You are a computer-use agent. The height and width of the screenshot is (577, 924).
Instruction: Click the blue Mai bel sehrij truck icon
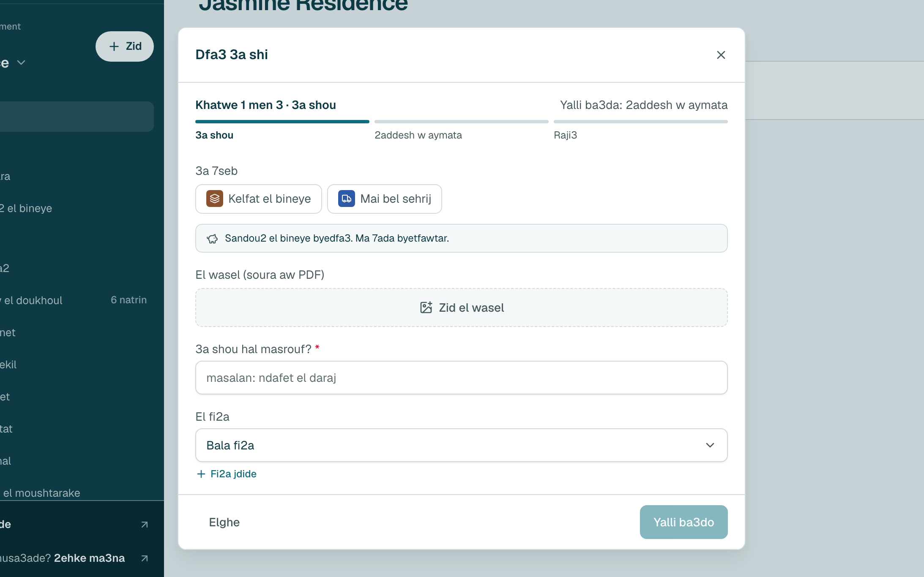(x=347, y=199)
